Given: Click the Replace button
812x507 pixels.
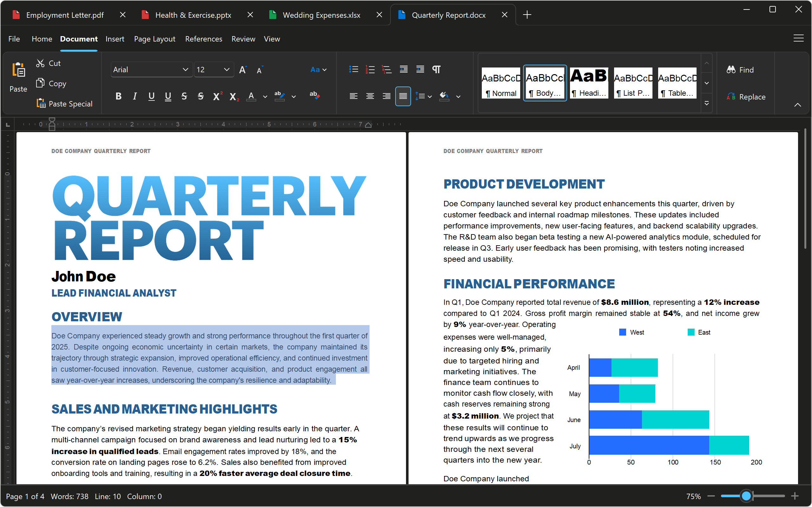Looking at the screenshot, I should pyautogui.click(x=747, y=97).
